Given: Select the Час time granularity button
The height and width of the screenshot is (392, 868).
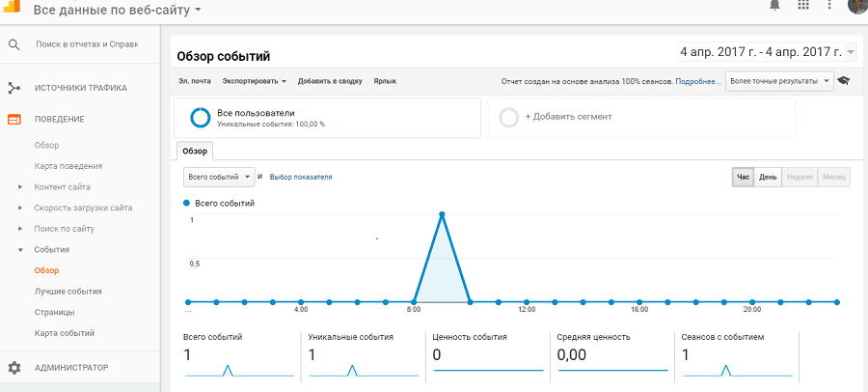Looking at the screenshot, I should pos(743,178).
